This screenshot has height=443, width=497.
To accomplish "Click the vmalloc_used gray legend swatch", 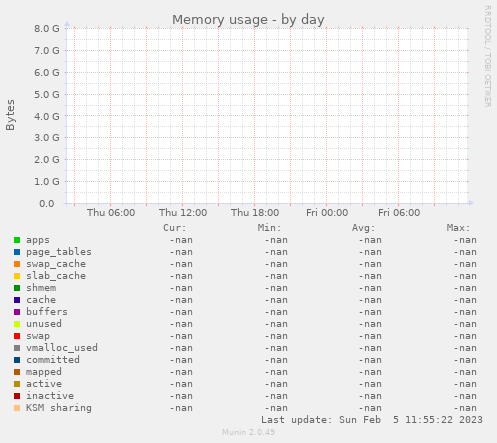I will (17, 348).
